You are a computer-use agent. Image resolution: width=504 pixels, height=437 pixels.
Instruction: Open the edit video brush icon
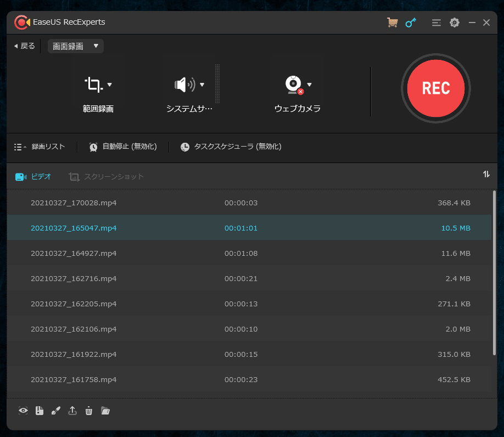click(56, 411)
